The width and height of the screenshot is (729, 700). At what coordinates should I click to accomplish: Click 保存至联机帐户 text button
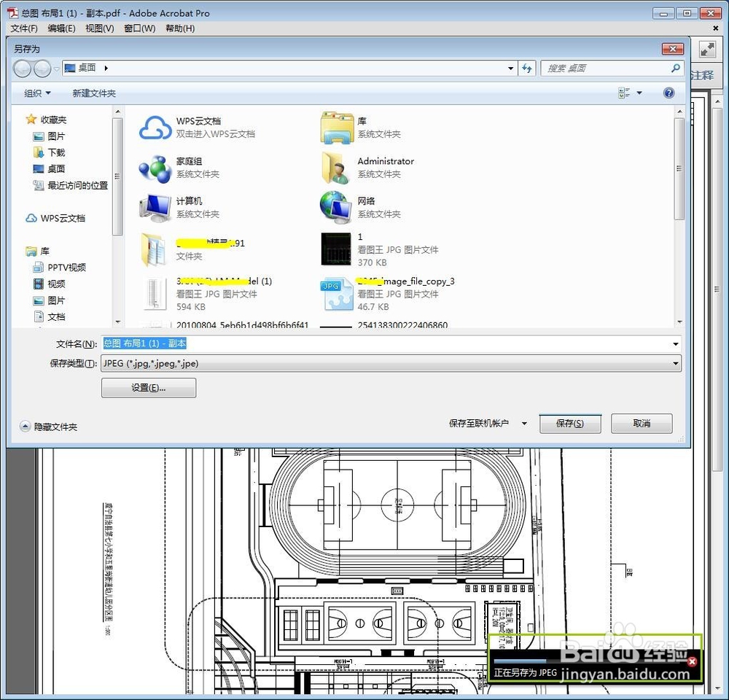[x=478, y=423]
